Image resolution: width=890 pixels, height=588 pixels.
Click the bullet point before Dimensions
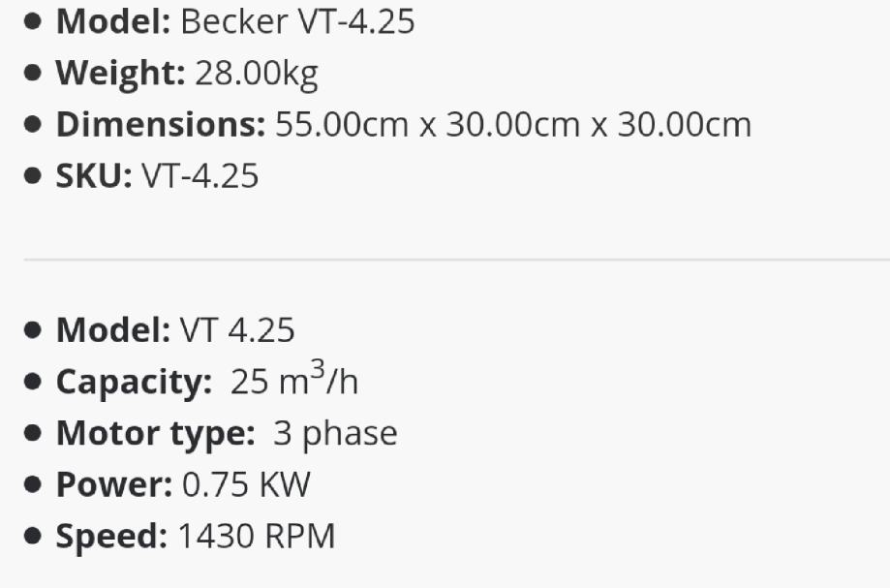click(34, 125)
